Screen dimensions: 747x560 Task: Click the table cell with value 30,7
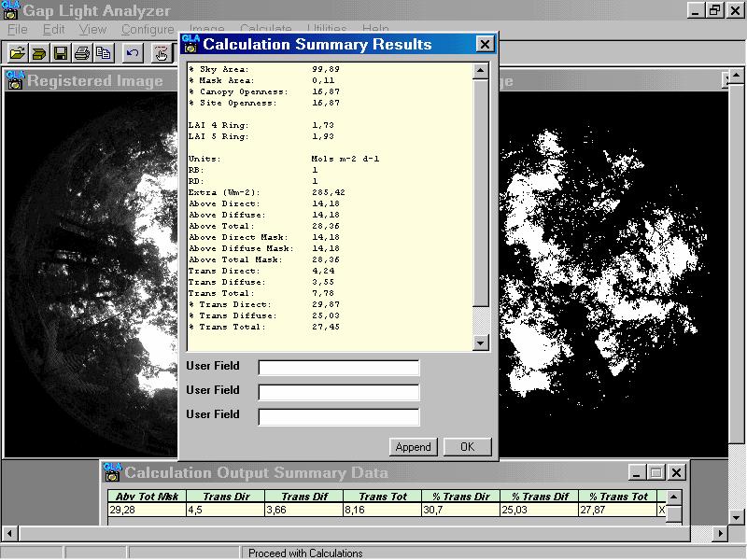pos(460,510)
